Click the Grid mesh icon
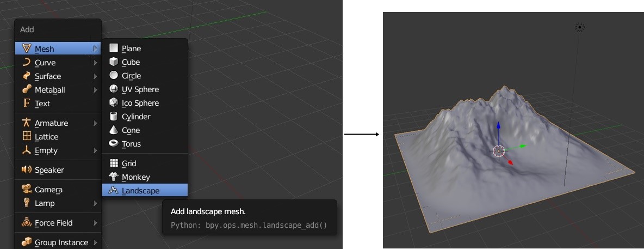Screen dimensions: 644x249 [114, 163]
